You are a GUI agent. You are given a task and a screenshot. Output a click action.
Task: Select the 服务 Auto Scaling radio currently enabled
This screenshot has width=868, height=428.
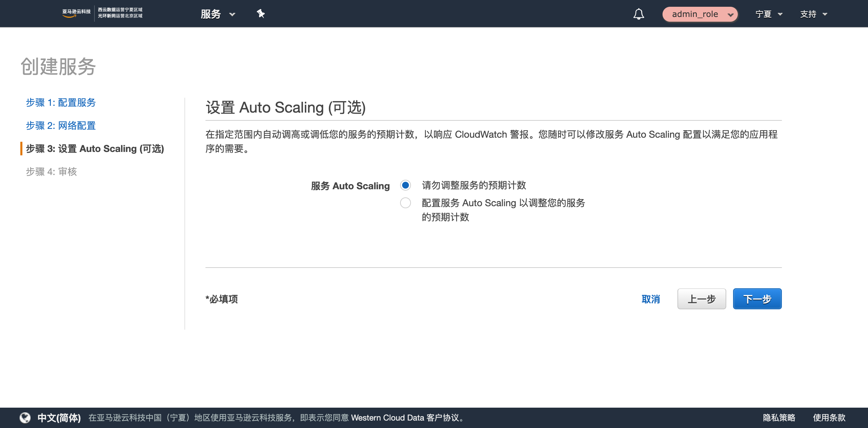click(406, 186)
